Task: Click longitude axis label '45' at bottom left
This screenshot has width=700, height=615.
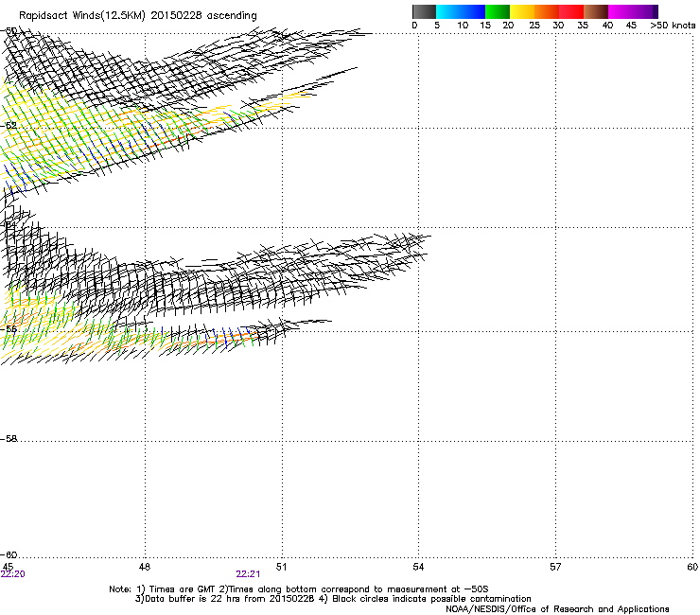Action: pyautogui.click(x=8, y=567)
